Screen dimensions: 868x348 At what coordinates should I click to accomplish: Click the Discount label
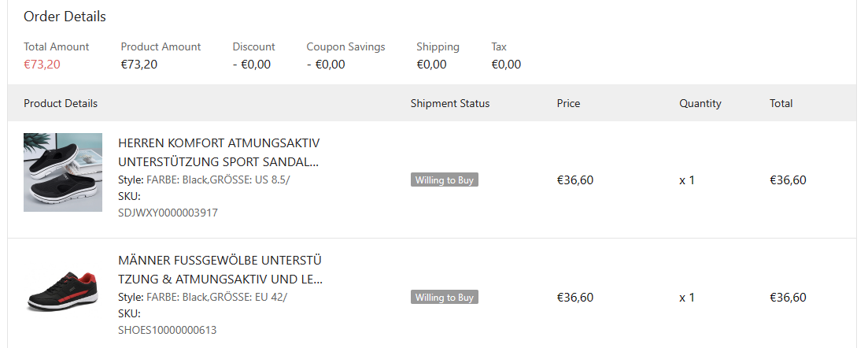pos(253,46)
